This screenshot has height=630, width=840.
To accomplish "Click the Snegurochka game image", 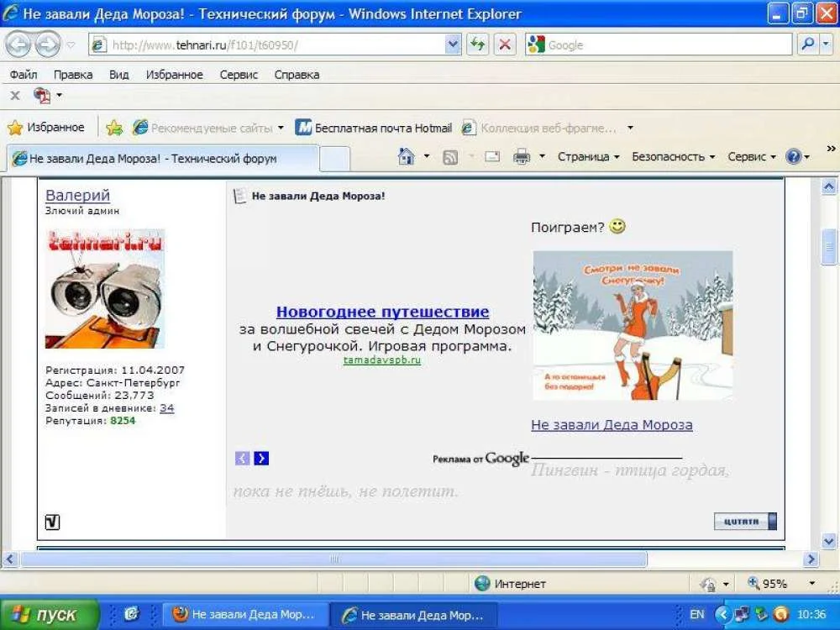I will coord(633,325).
